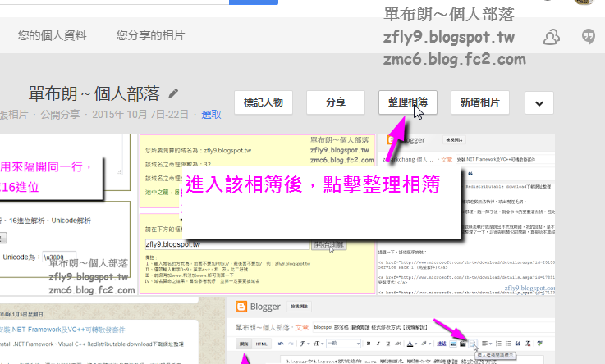Viewport: 605px width, 364px height.
Task: Click the 新增相片 button
Action: 480,102
